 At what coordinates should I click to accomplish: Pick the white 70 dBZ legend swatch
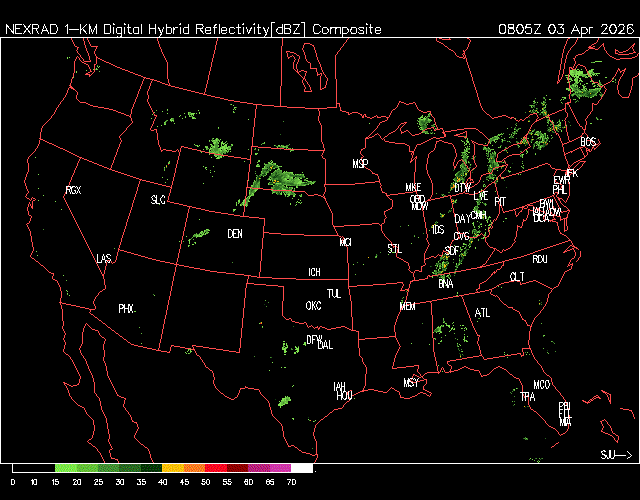(x=302, y=468)
